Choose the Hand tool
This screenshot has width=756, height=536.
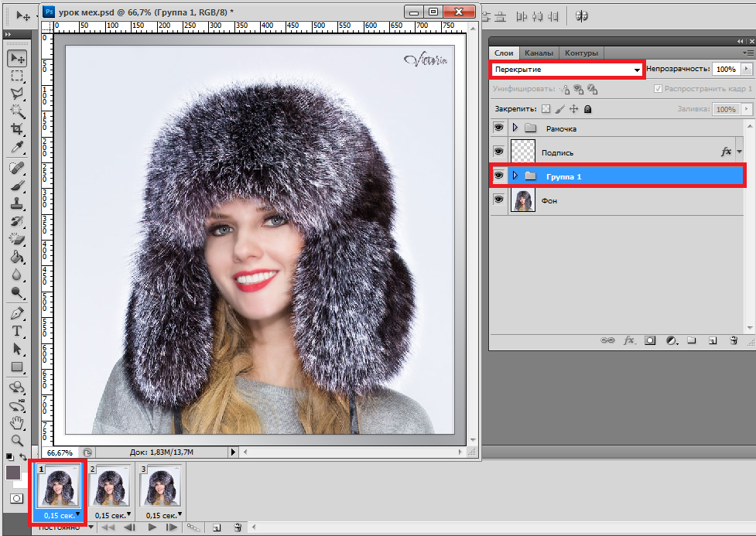pyautogui.click(x=16, y=422)
